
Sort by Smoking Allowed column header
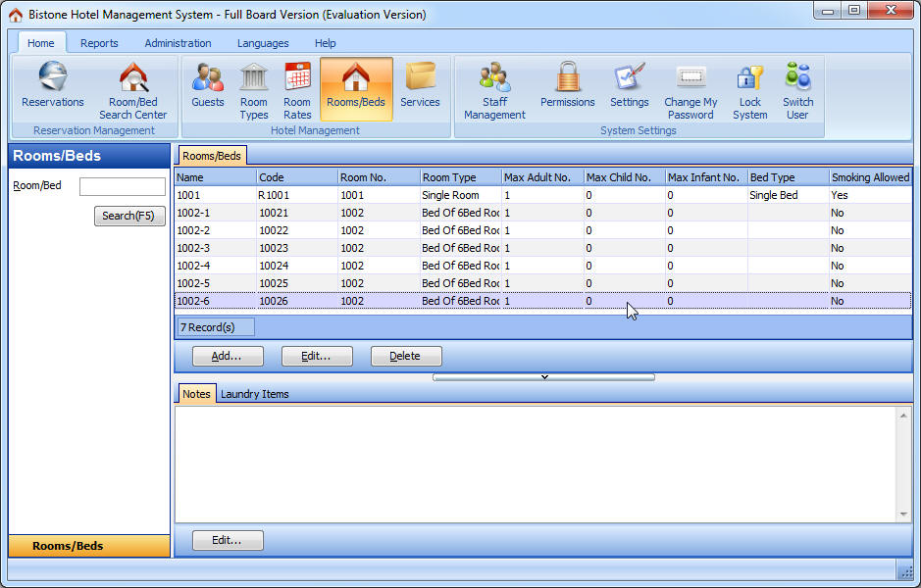point(870,177)
